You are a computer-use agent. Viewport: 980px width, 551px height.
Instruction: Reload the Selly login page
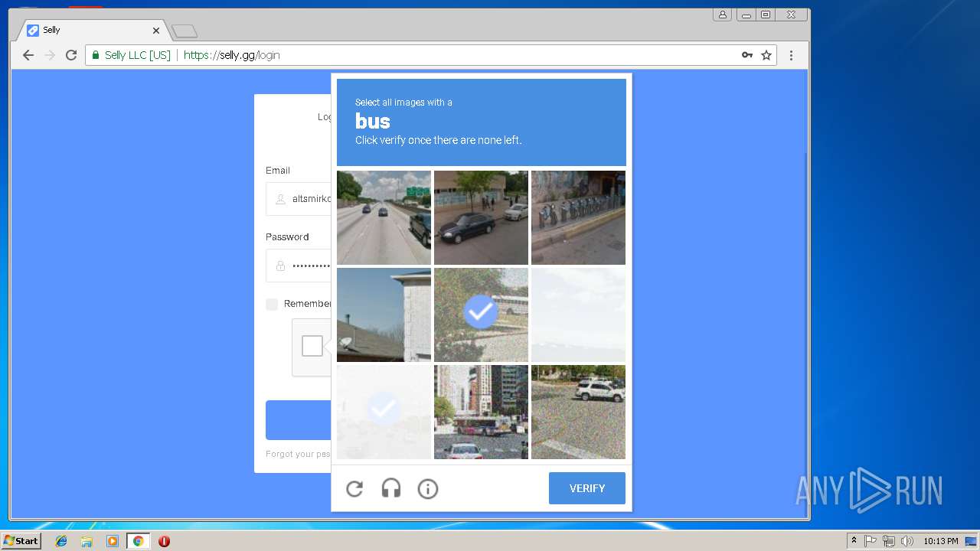(x=71, y=55)
